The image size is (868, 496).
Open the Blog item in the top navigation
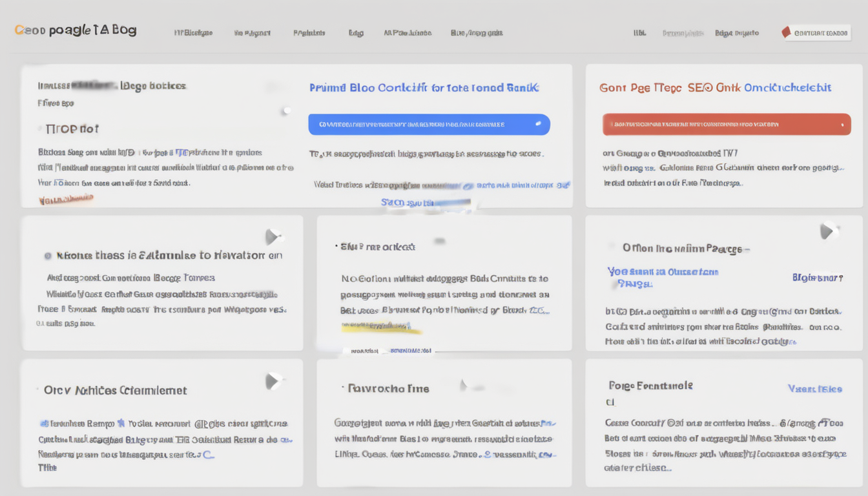point(355,33)
